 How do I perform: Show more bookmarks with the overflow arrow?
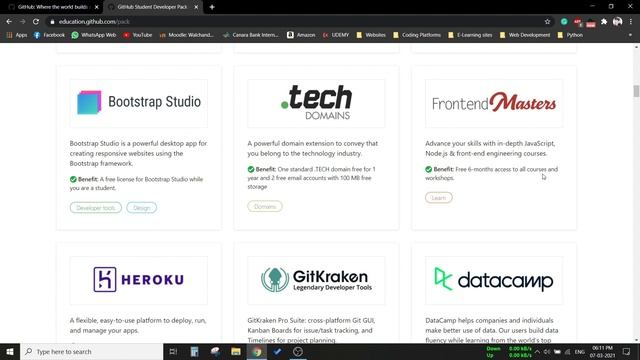630,35
